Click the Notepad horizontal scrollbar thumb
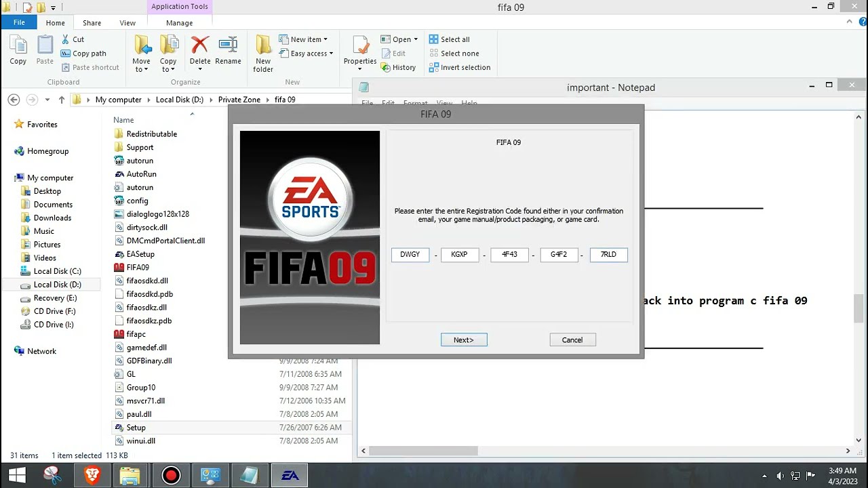Image resolution: width=868 pixels, height=488 pixels. tap(424, 451)
